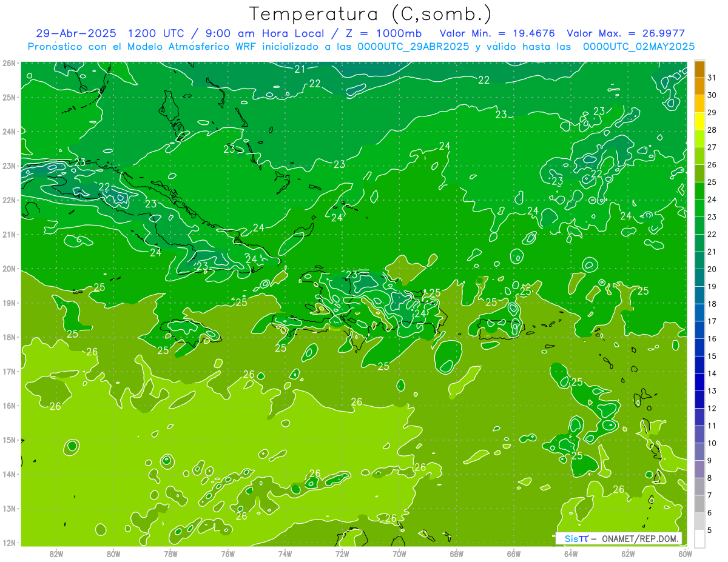
Task: Click the '62W' longitude label
Action: pyautogui.click(x=628, y=554)
